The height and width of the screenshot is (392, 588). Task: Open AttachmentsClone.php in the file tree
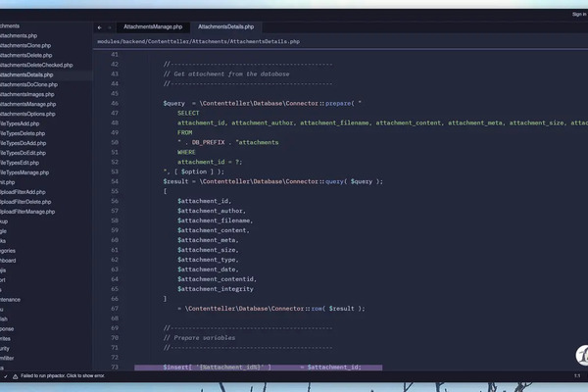(26, 45)
